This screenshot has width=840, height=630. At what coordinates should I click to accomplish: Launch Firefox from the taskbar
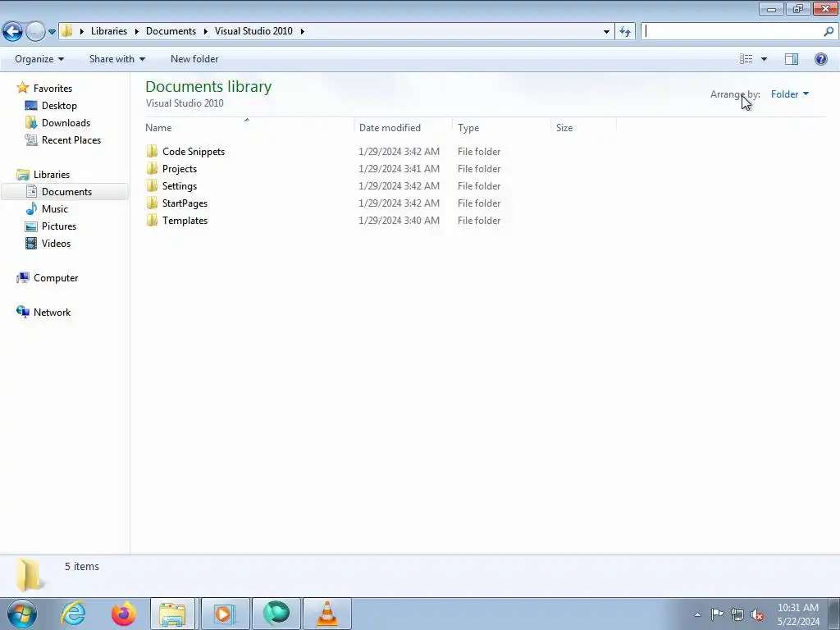tap(123, 614)
